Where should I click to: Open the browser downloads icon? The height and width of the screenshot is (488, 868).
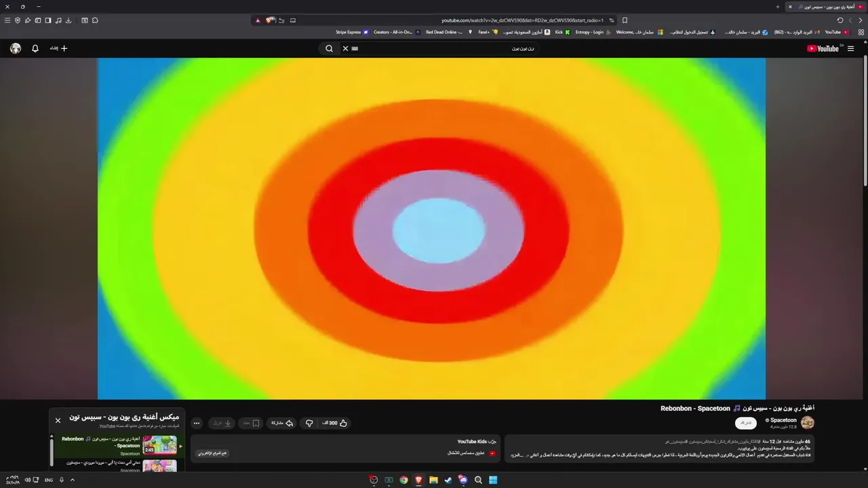(68, 20)
